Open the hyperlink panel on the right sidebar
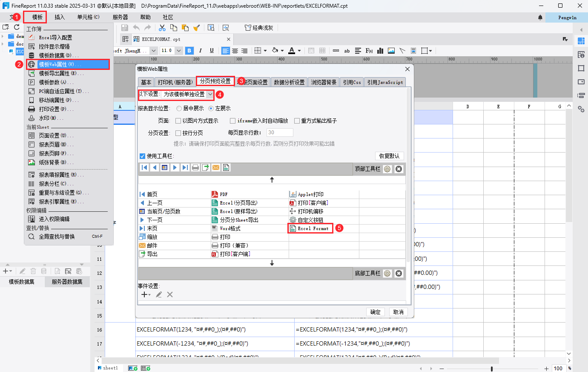 [x=581, y=109]
